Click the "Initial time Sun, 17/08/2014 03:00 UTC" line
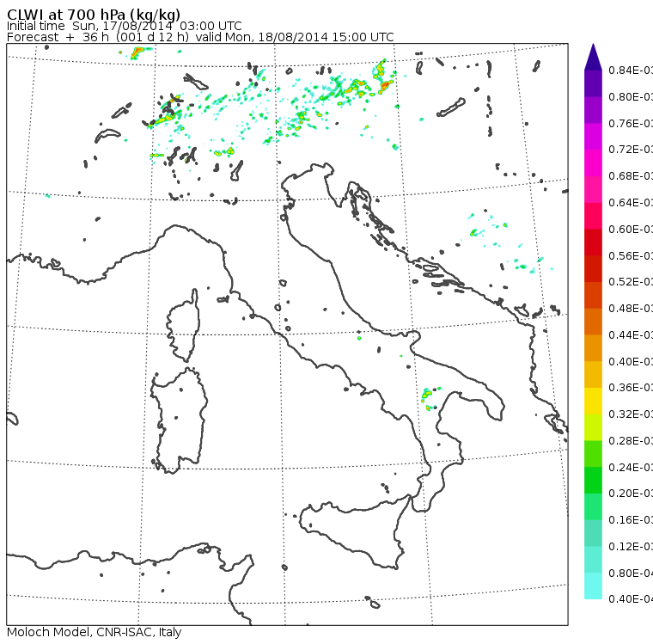Image resolution: width=653 pixels, height=644 pixels. 124,26
